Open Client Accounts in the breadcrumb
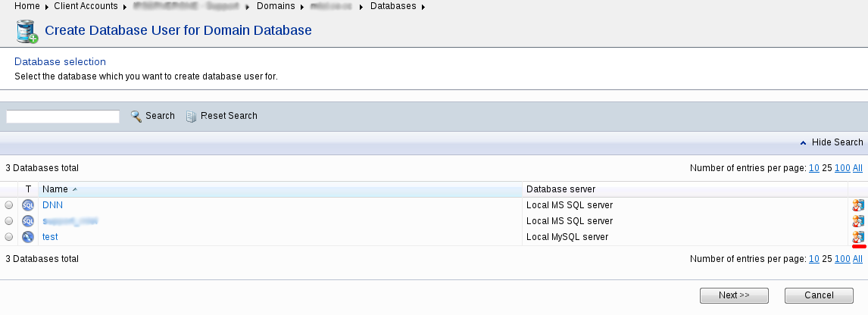Viewport: 868px width, 315px height. tap(86, 6)
